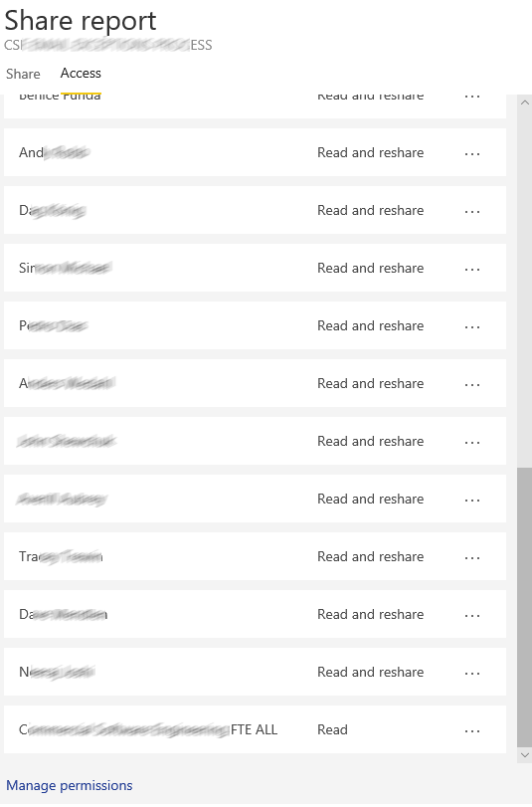
Task: Click the vertical scrollbar thumb
Action: point(524,607)
